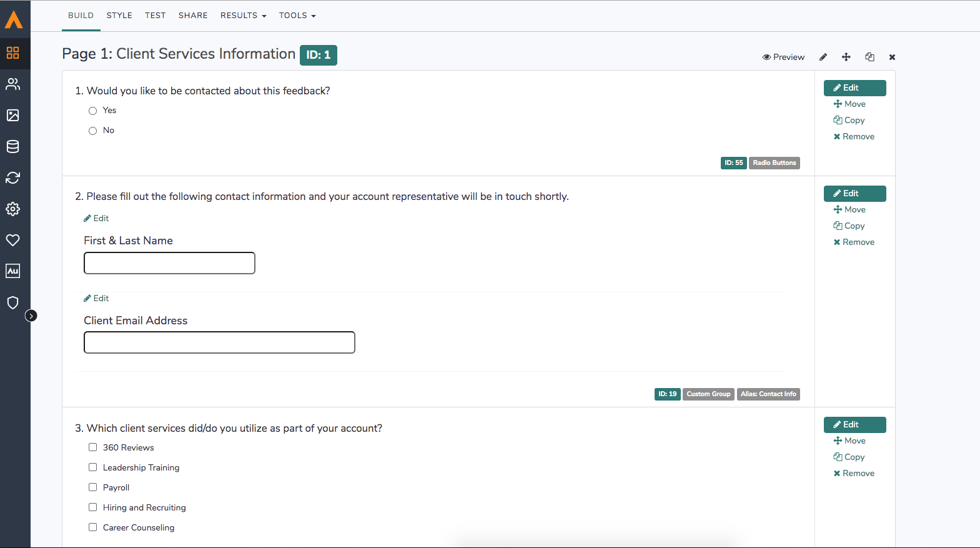Open the heart sidebar icon
Screen dimensions: 980x548
coord(13,240)
